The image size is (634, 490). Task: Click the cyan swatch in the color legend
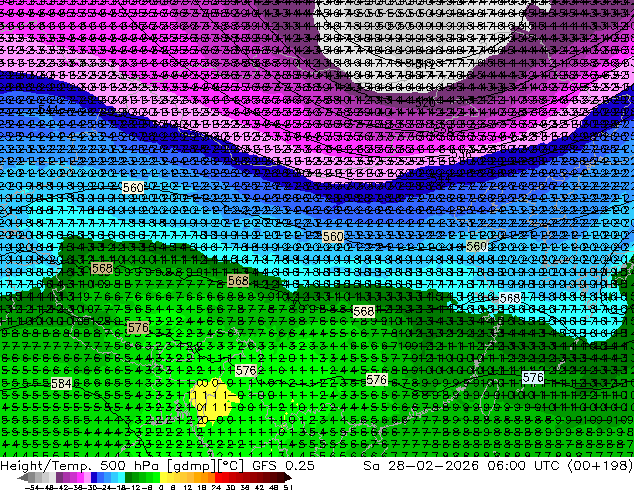121,477
